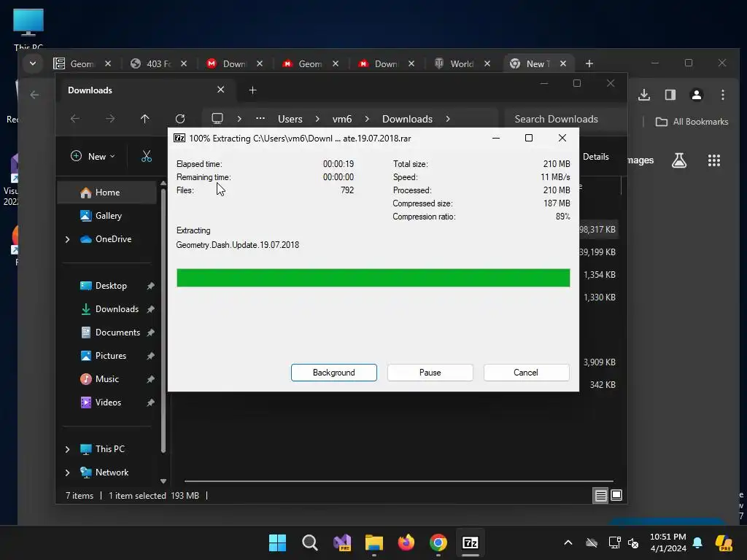Close the New Tab Chrome tab

point(563,63)
